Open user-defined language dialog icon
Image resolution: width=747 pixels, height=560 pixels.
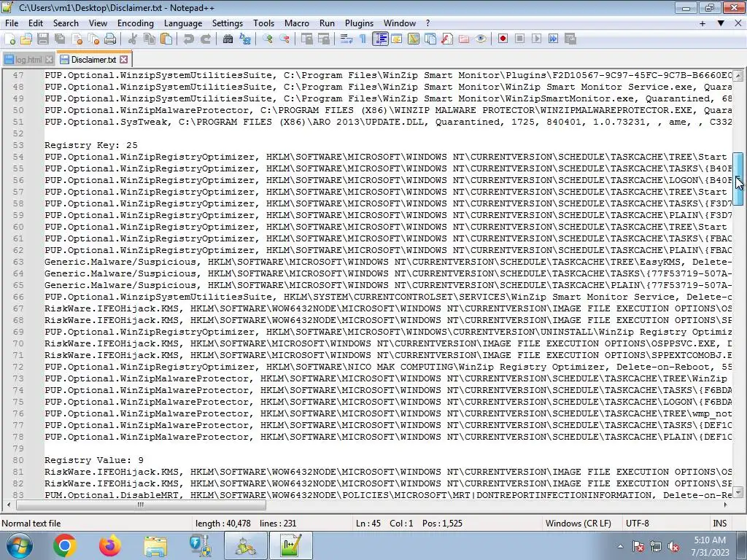(396, 39)
